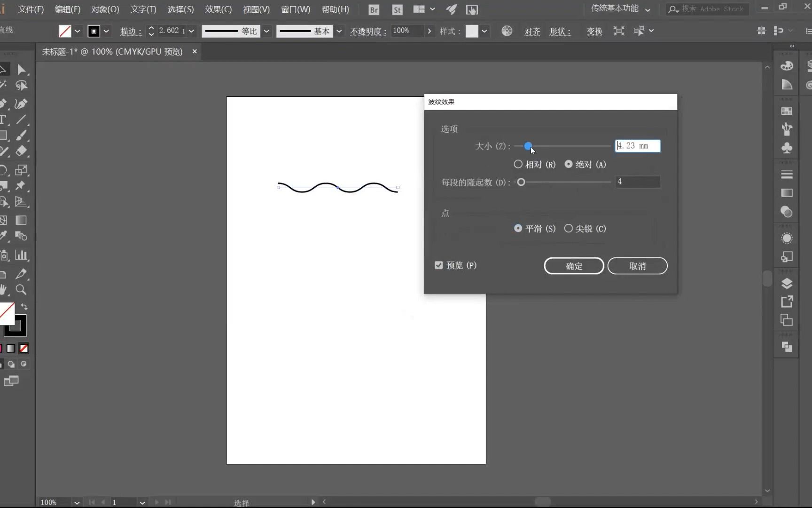812x508 pixels.
Task: Click the 对齐 align link
Action: (x=532, y=31)
